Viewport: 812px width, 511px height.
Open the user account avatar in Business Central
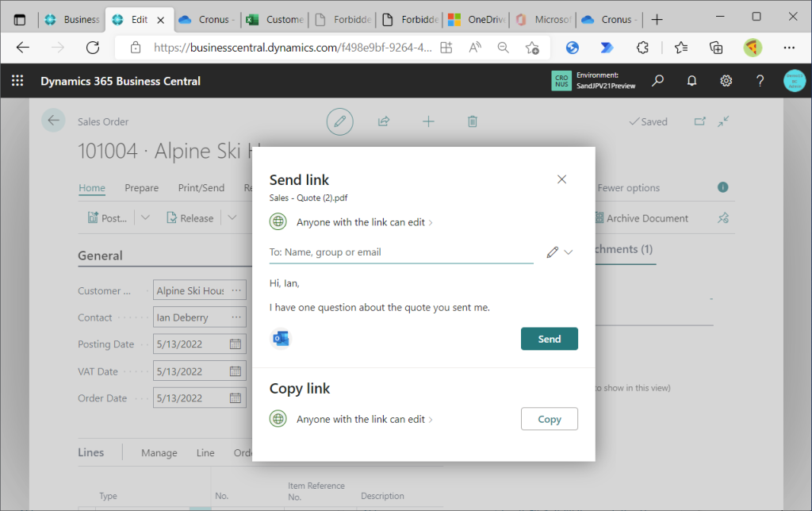click(795, 81)
